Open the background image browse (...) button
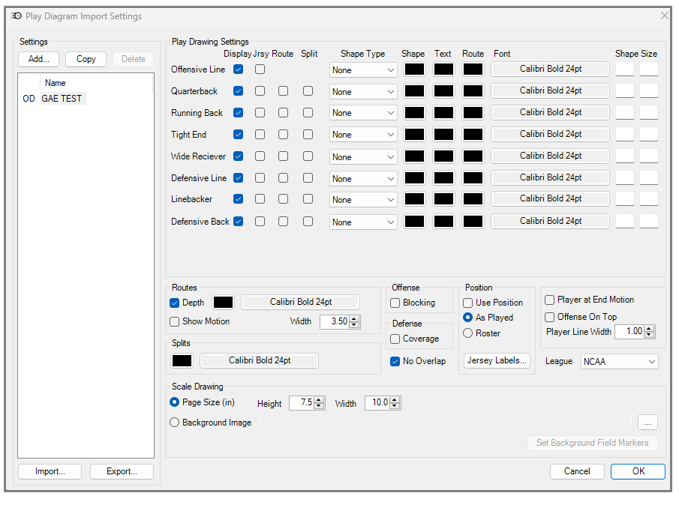Screen dimensions: 679x506 tap(647, 423)
